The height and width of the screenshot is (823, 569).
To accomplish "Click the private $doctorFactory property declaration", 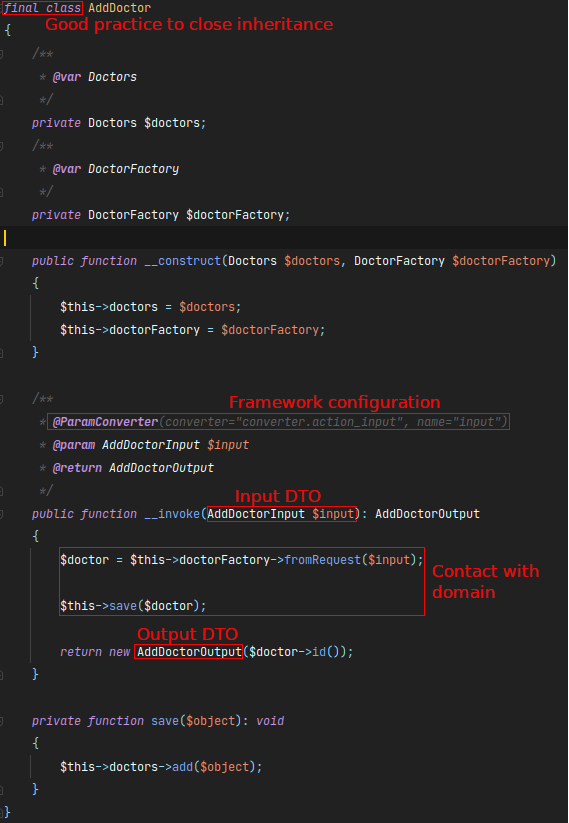I will click(x=161, y=215).
